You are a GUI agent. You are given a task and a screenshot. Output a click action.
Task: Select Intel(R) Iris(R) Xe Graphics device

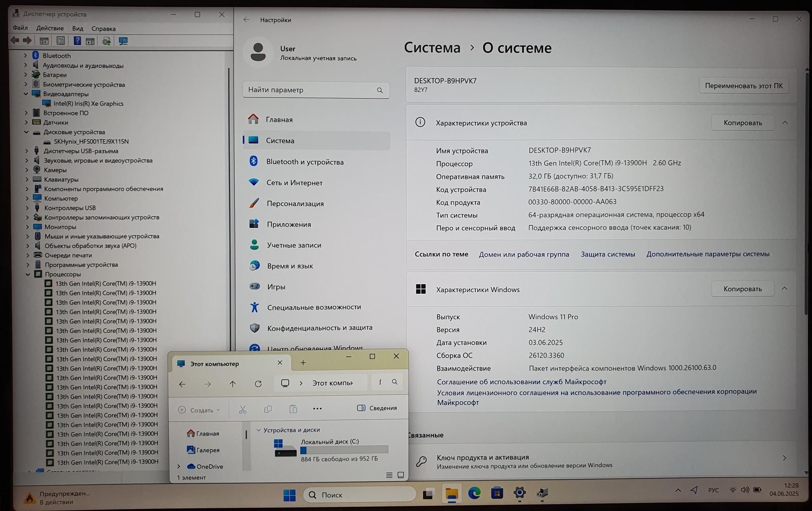click(x=88, y=104)
